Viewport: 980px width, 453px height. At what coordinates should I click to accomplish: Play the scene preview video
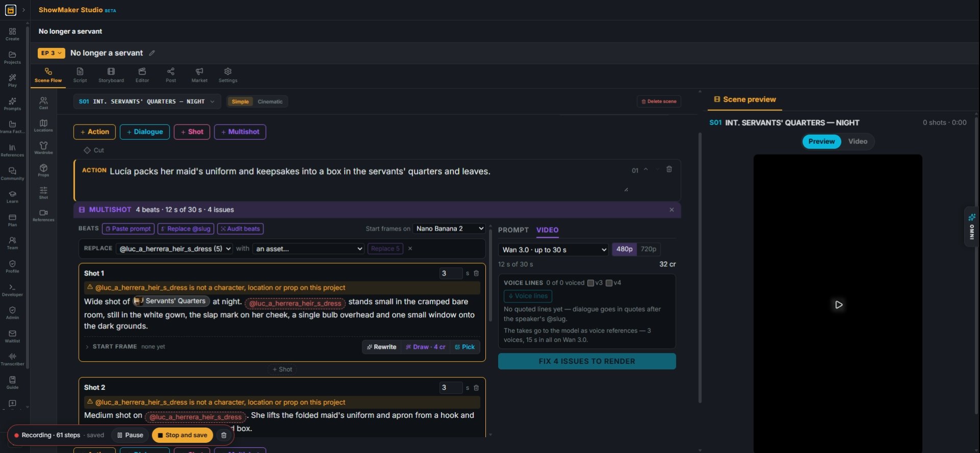pos(838,305)
